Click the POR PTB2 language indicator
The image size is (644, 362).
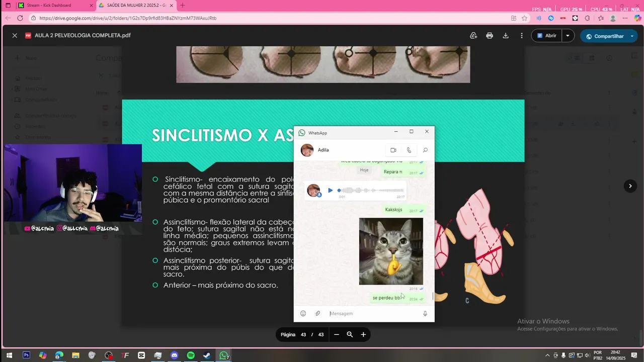click(598, 355)
